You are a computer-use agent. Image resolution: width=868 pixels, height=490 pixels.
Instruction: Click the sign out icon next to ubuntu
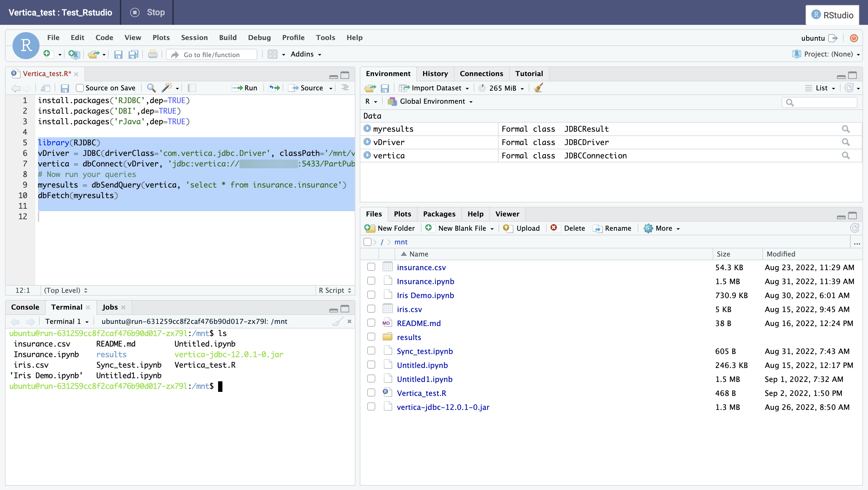(x=833, y=38)
